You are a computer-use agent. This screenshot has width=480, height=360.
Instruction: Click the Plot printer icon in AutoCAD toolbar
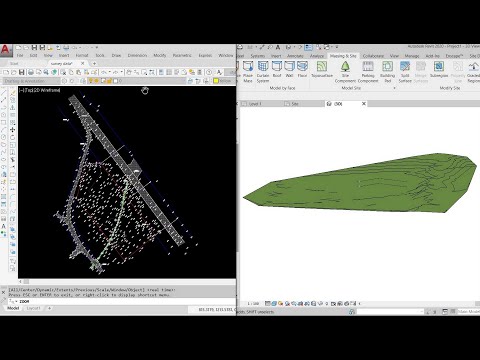click(31, 72)
